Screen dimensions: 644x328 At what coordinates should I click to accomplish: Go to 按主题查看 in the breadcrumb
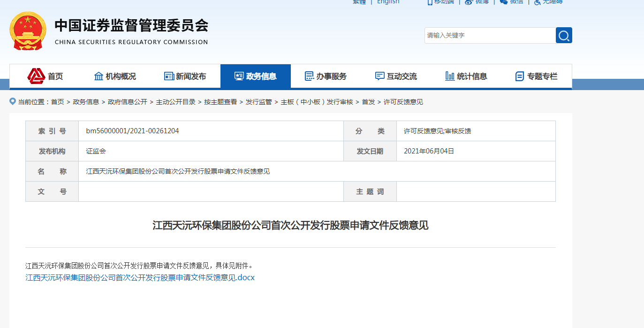point(220,102)
